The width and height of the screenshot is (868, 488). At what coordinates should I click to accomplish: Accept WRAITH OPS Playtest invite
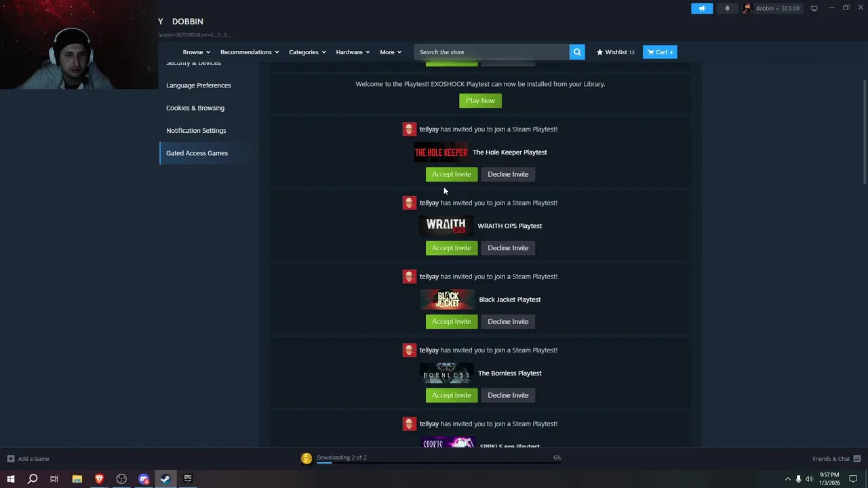[x=452, y=248]
